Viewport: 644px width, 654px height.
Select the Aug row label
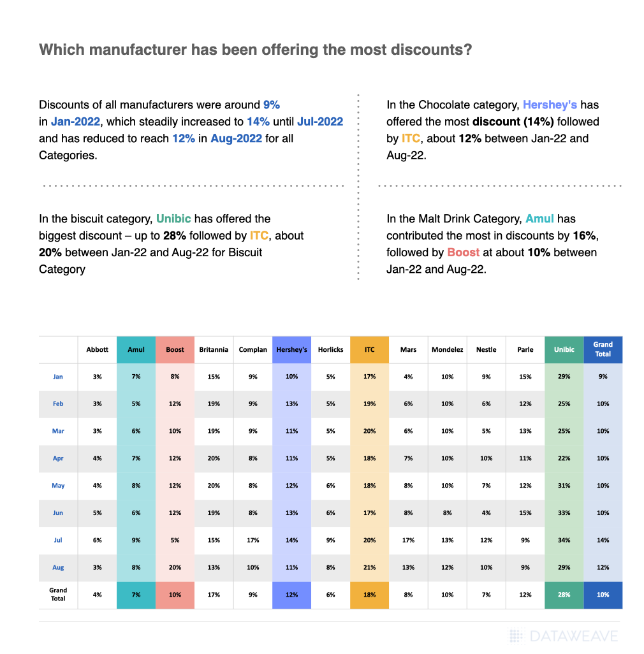58,567
